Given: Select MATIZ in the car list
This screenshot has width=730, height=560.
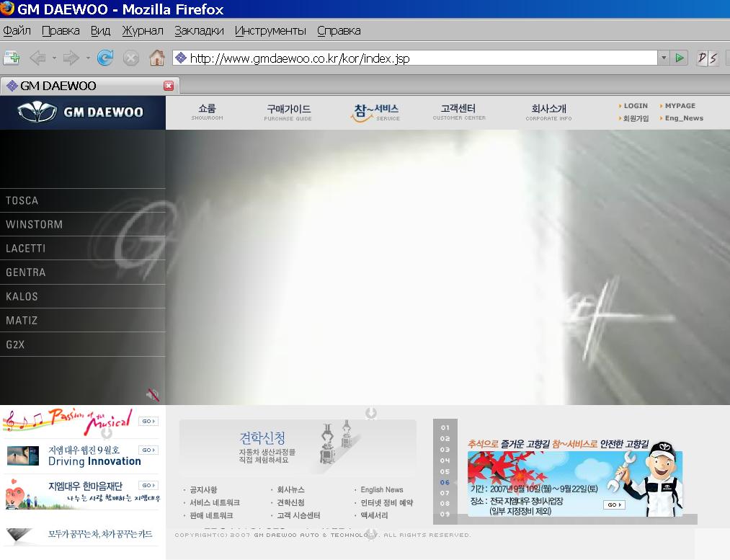Looking at the screenshot, I should click(83, 320).
